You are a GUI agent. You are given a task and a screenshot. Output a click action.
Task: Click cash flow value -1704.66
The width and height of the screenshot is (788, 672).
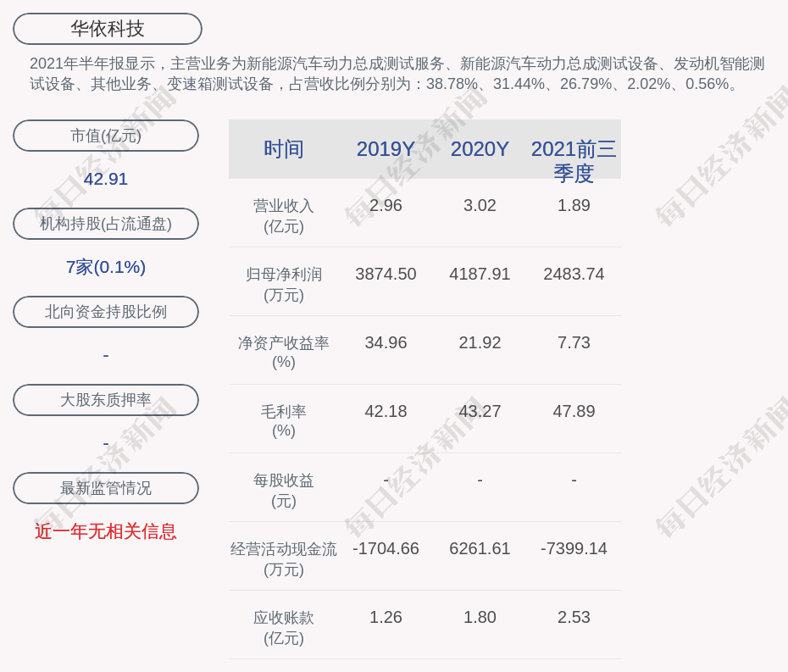[386, 548]
